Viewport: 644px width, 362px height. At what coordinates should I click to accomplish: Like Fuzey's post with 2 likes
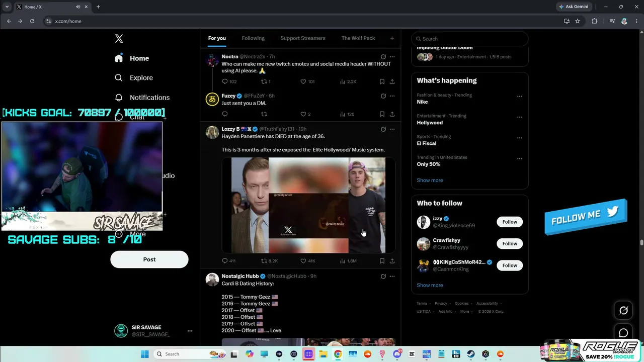pos(303,114)
